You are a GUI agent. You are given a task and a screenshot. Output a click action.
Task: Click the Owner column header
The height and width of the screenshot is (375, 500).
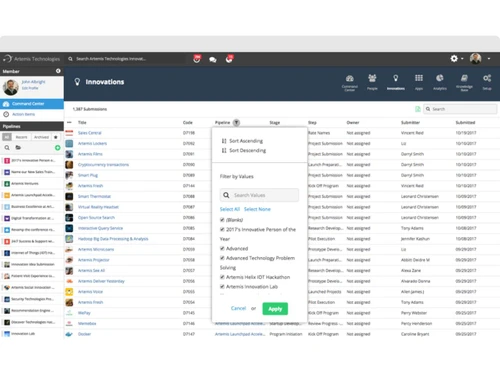tap(353, 122)
